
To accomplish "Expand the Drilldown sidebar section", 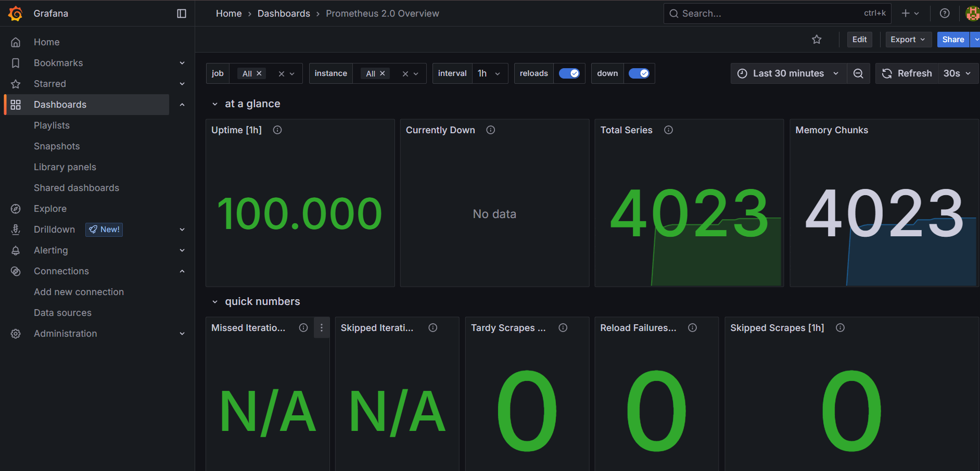I will [x=182, y=230].
